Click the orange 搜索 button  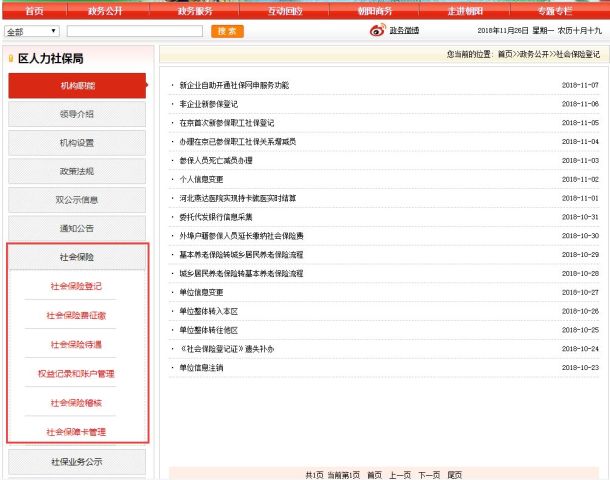(227, 31)
